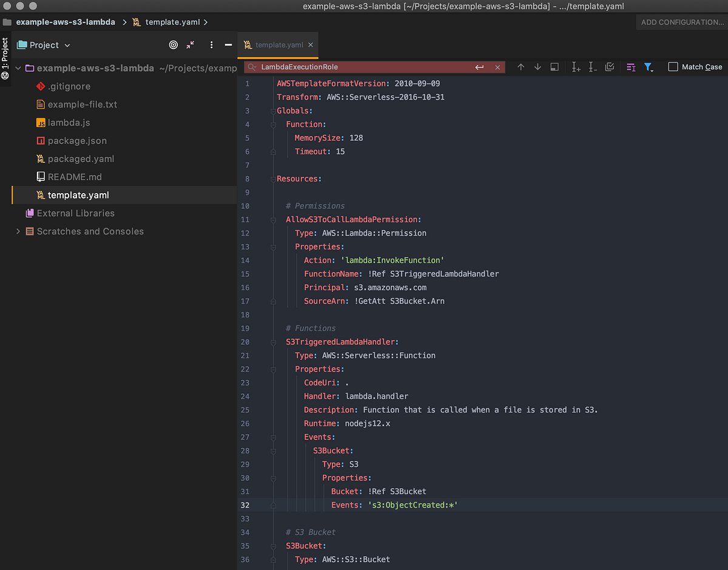Viewport: 728px width, 570px height.
Task: Expand Scratches and Consoles node
Action: click(x=18, y=231)
